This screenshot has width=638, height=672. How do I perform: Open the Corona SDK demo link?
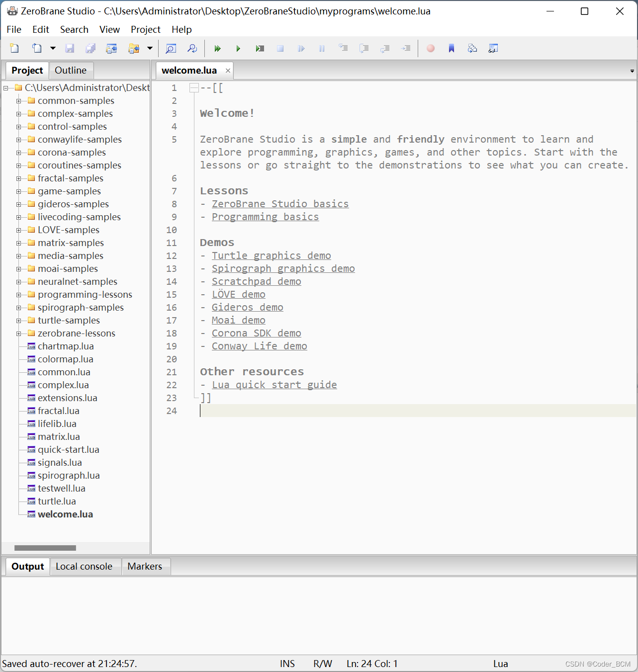(256, 334)
